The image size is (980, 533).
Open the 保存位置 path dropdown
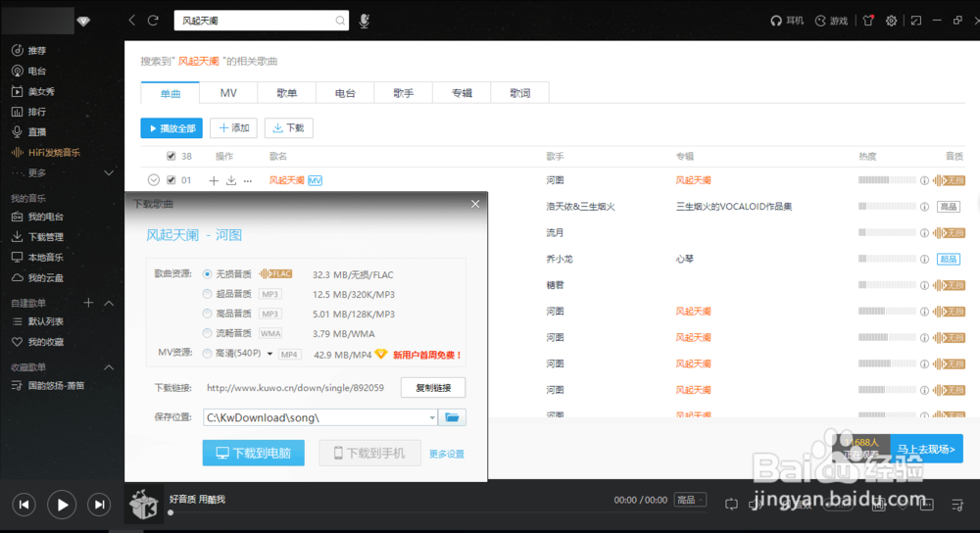[x=432, y=417]
